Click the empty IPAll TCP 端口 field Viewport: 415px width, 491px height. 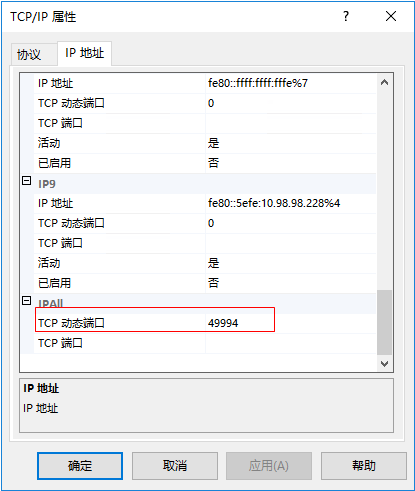click(x=291, y=343)
